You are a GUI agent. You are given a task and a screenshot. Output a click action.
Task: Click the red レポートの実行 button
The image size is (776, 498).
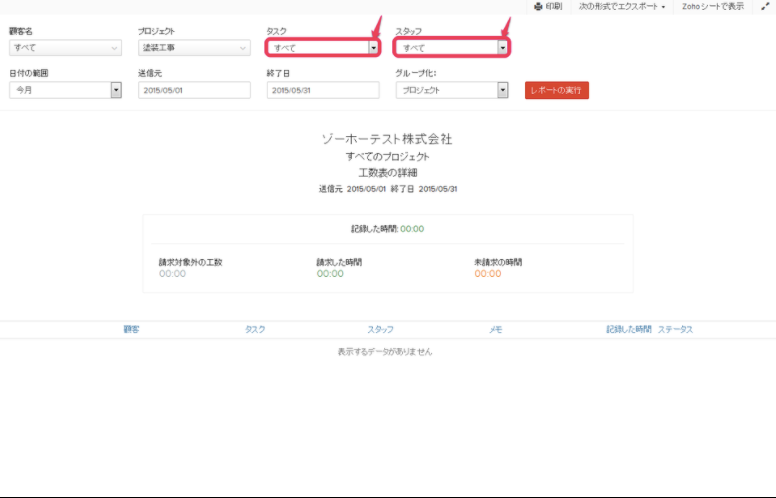click(x=557, y=90)
